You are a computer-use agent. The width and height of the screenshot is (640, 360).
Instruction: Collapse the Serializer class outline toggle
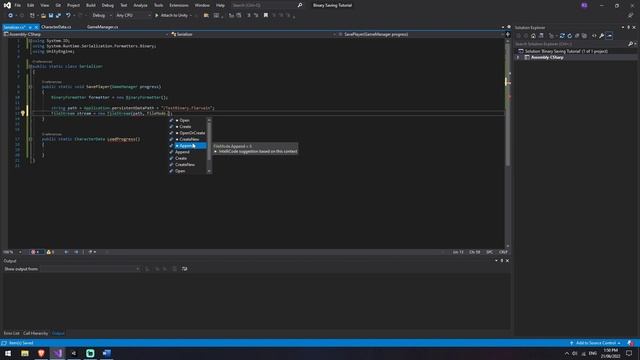30,66
